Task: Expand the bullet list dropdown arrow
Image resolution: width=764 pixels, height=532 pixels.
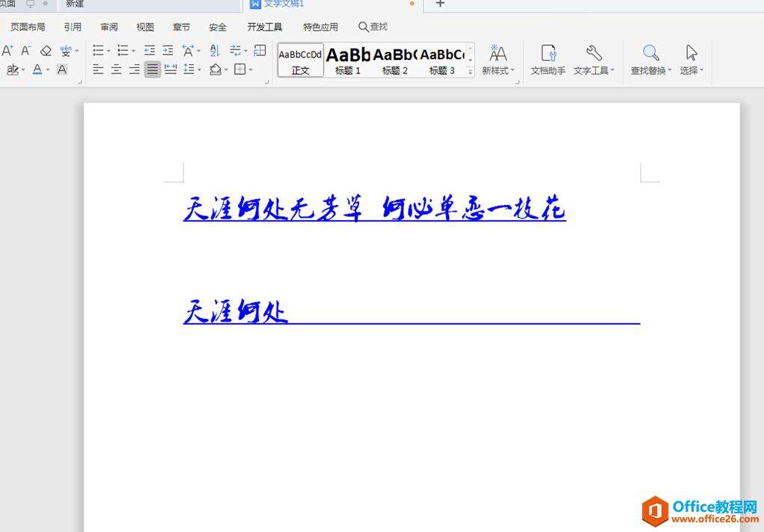Action: point(109,52)
